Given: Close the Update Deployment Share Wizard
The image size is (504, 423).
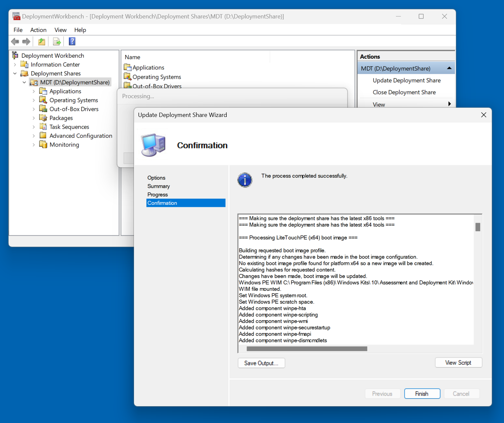Looking at the screenshot, I should click(x=484, y=115).
